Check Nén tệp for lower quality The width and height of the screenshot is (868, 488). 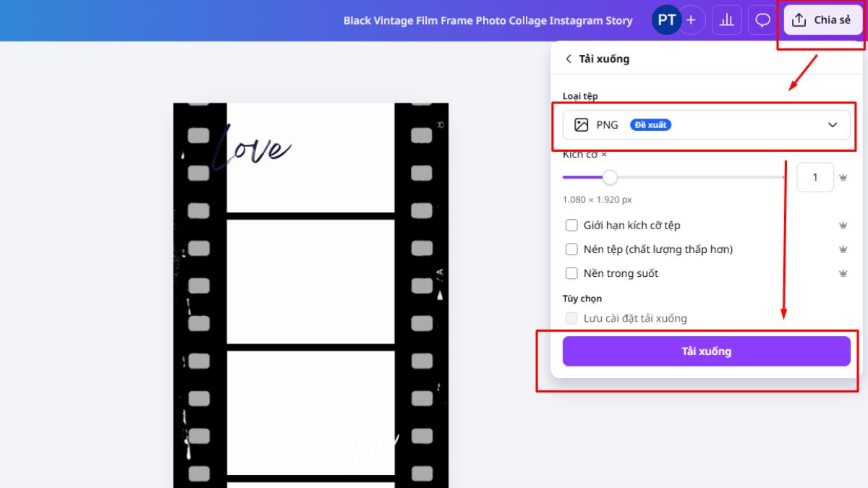(571, 249)
